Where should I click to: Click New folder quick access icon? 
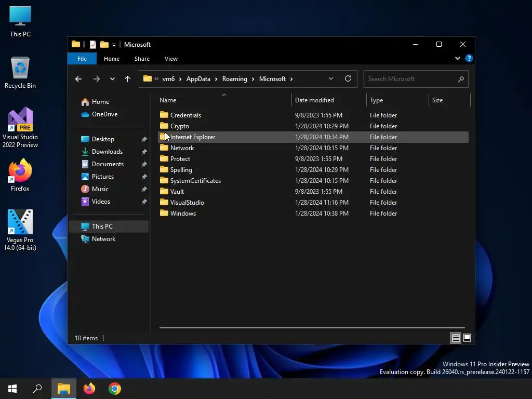[104, 45]
